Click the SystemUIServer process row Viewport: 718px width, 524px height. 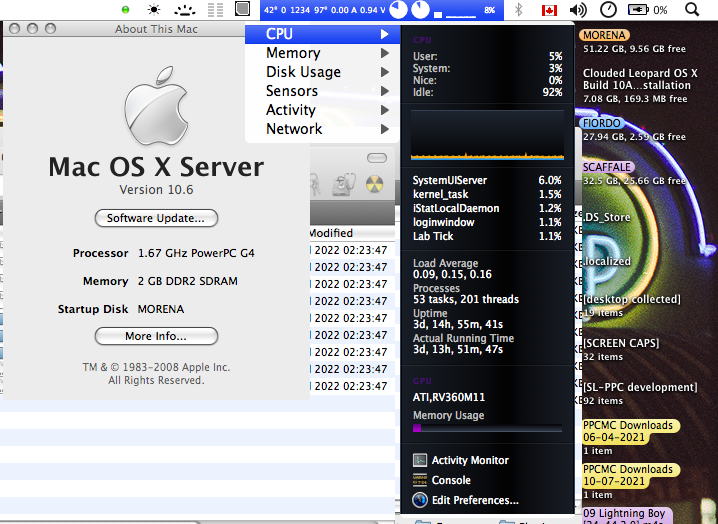point(487,180)
